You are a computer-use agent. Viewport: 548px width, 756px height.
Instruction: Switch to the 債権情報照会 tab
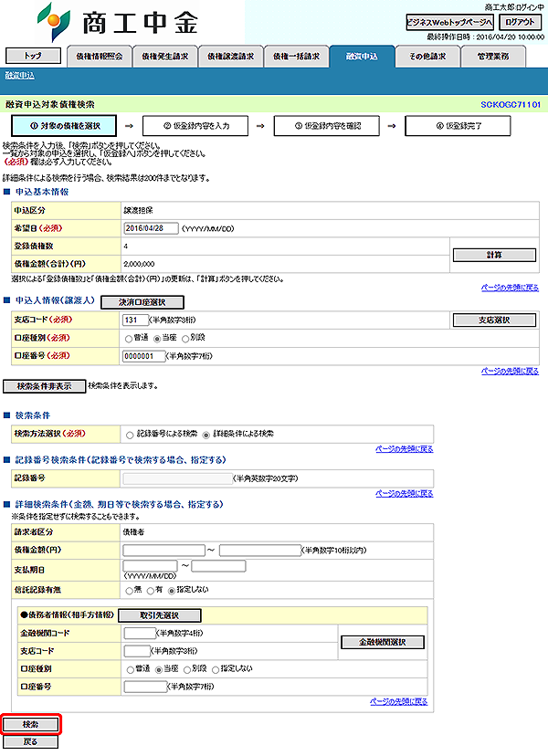tap(100, 57)
